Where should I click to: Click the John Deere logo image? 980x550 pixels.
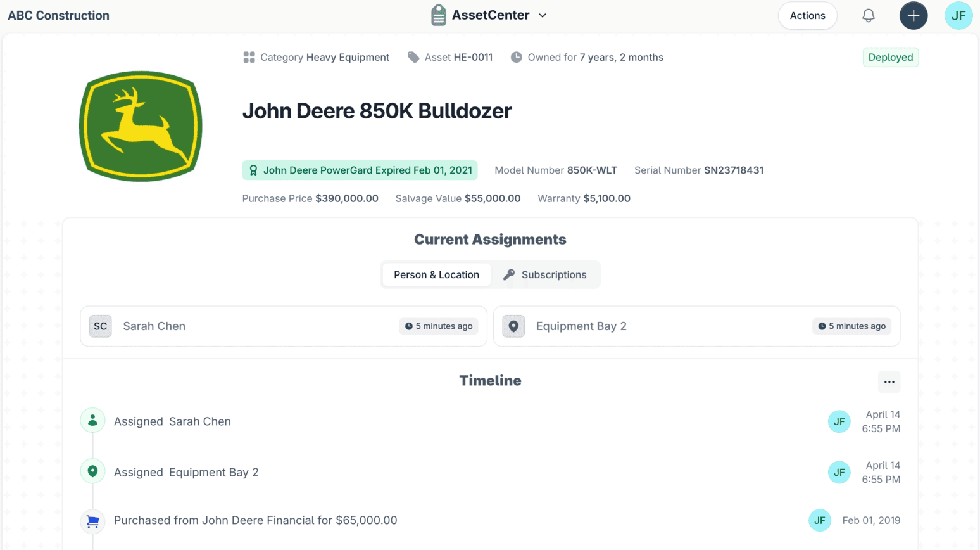pyautogui.click(x=141, y=126)
